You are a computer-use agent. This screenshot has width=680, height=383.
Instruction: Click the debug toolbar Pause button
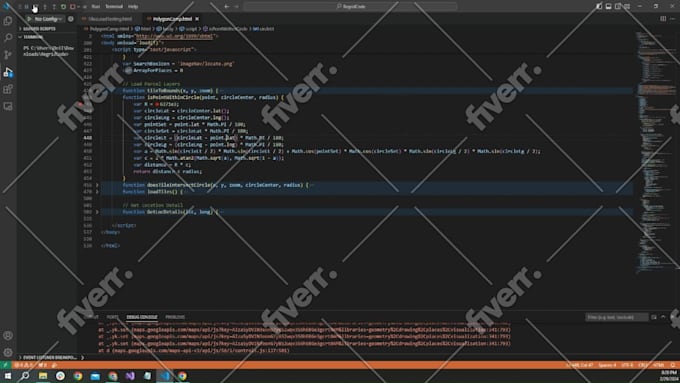[x=27, y=7]
